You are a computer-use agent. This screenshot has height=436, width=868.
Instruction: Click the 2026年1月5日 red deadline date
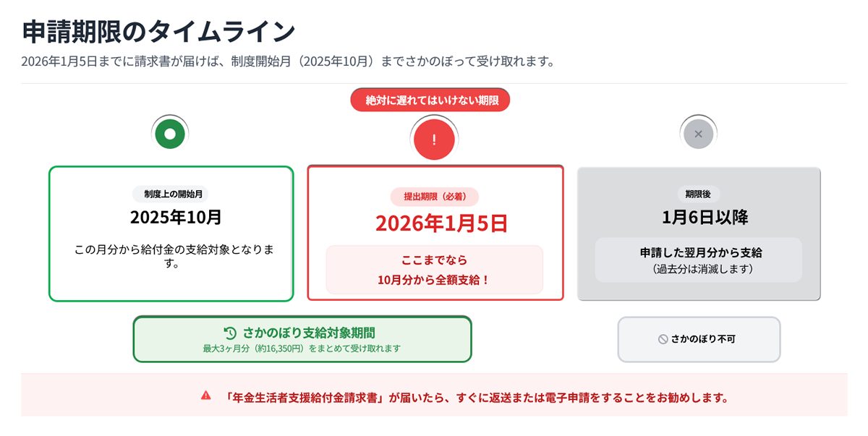[435, 223]
